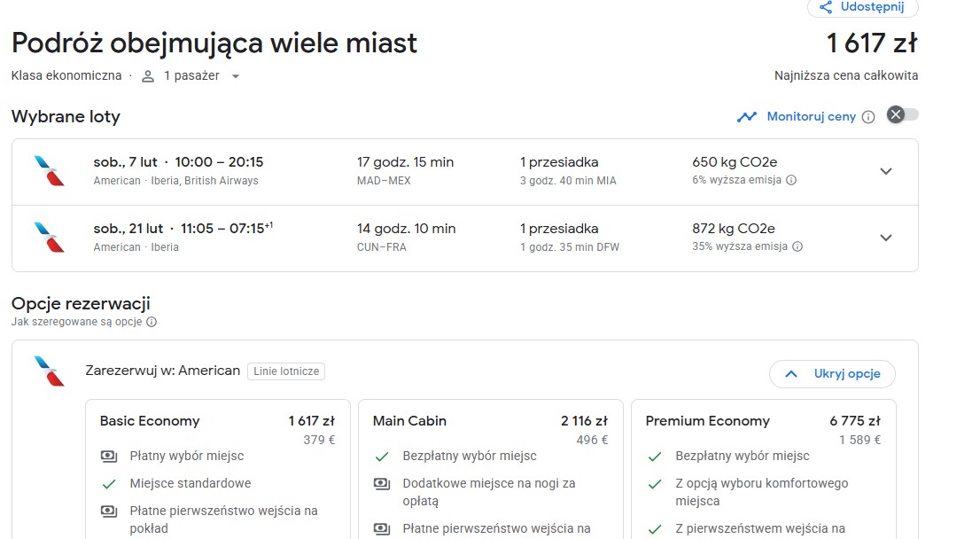Expand details of the 7 lut MAD–MEX flight
The width and height of the screenshot is (980, 539).
(885, 171)
